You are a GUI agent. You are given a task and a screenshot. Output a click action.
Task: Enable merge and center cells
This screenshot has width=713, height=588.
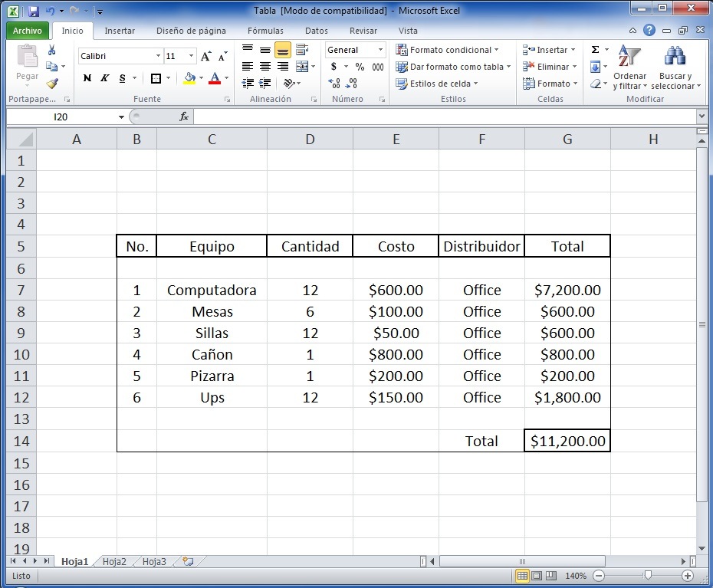(x=303, y=67)
